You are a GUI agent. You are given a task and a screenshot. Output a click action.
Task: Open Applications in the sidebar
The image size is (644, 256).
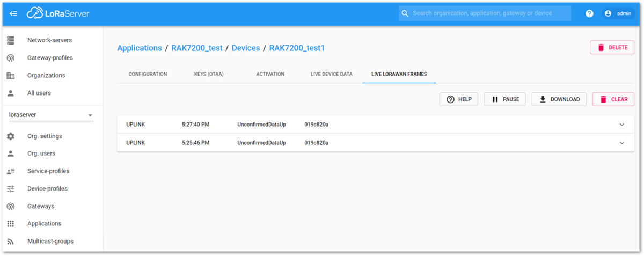tap(45, 224)
